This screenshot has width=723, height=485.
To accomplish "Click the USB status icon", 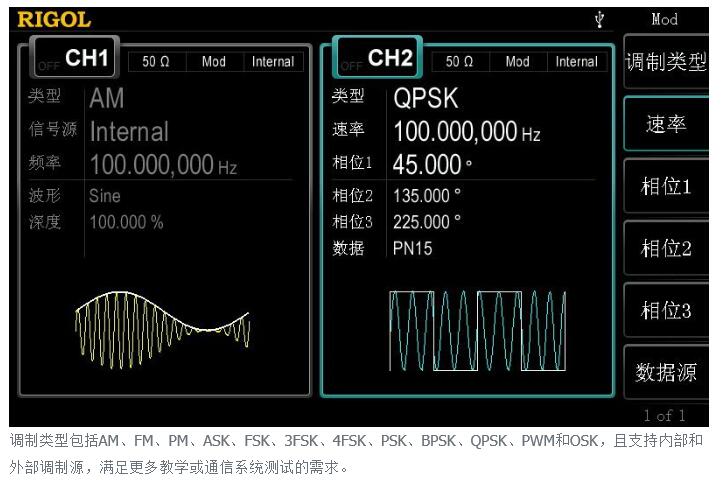I will [x=600, y=19].
